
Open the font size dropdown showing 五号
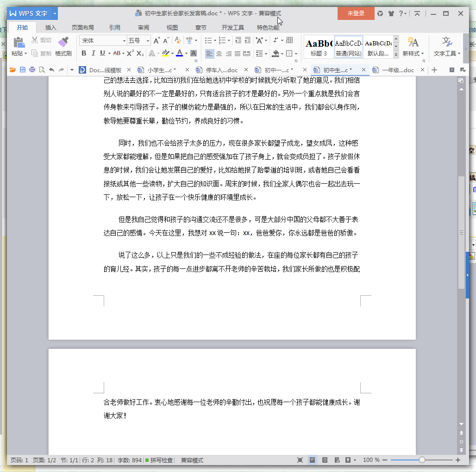click(139, 41)
